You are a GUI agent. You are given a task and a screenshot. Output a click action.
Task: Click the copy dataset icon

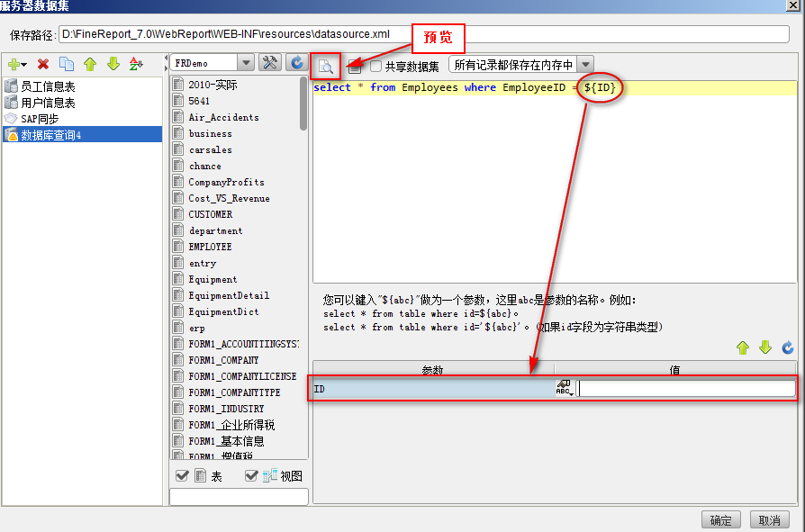(x=67, y=64)
